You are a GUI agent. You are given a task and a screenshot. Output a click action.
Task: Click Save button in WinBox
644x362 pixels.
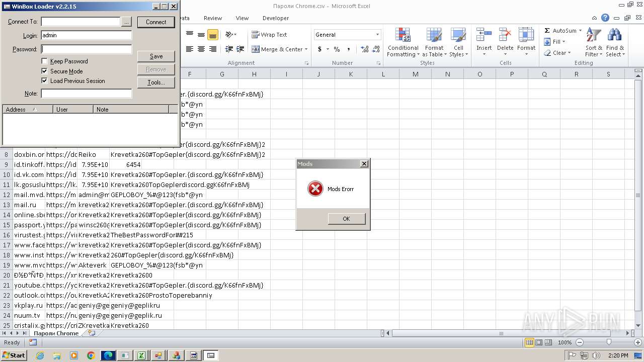[156, 56]
